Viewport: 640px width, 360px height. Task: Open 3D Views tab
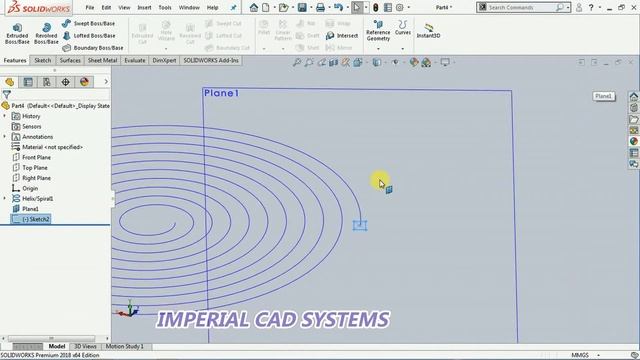pos(85,347)
